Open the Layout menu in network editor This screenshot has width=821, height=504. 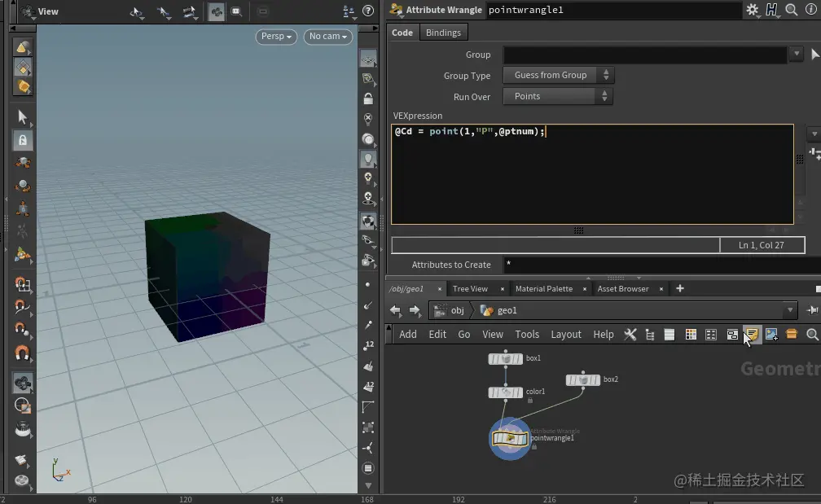[x=566, y=335]
